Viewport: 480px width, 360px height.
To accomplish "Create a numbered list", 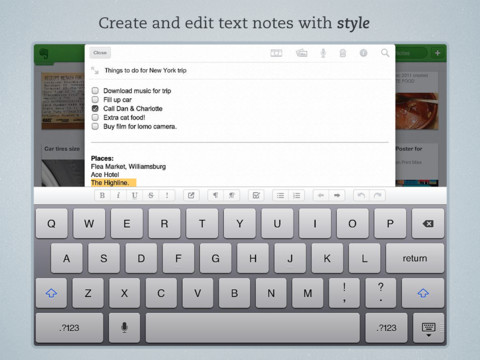I will (297, 195).
